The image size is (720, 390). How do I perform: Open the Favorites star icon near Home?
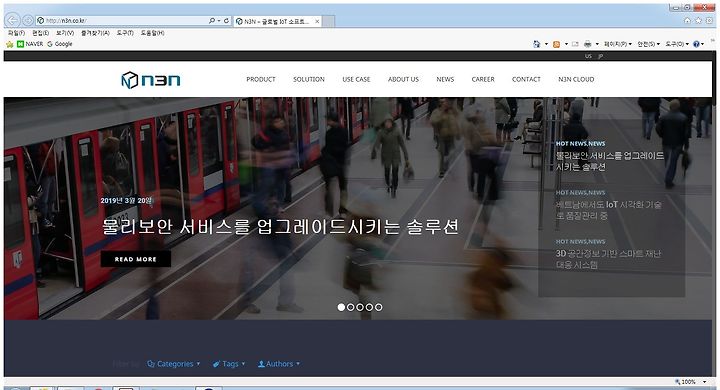click(x=698, y=20)
